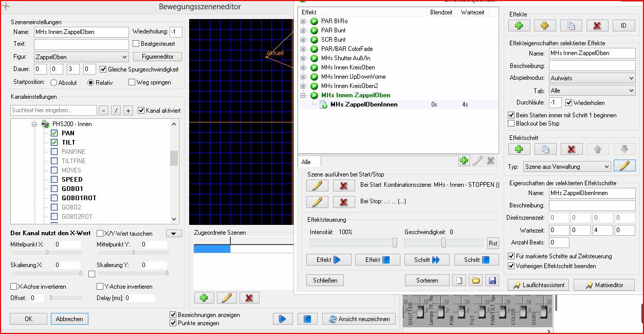Delete the assigned scene under Zugeordnete Szenen

point(249,297)
